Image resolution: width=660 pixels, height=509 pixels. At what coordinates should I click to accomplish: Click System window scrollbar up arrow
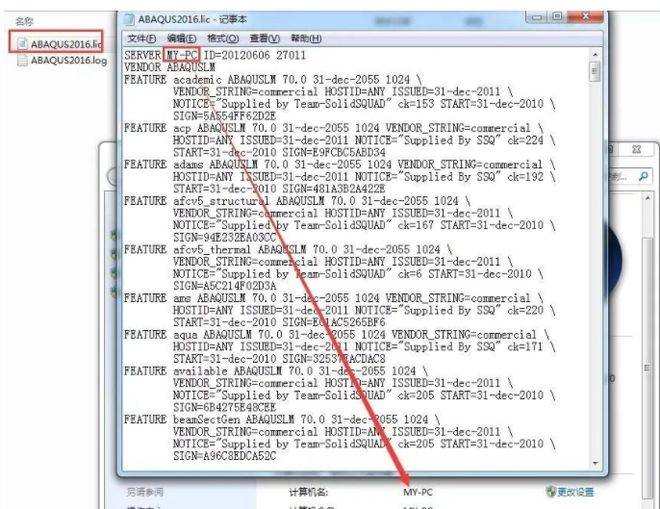coord(648,197)
